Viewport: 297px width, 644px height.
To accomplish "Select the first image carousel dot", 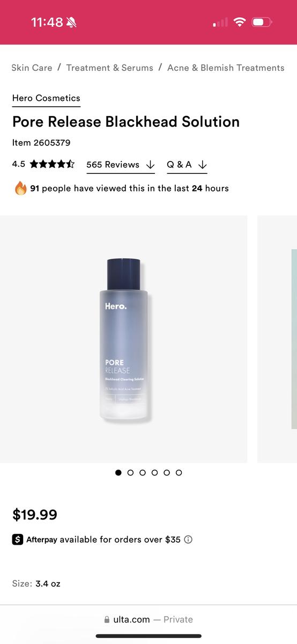I will click(x=118, y=473).
